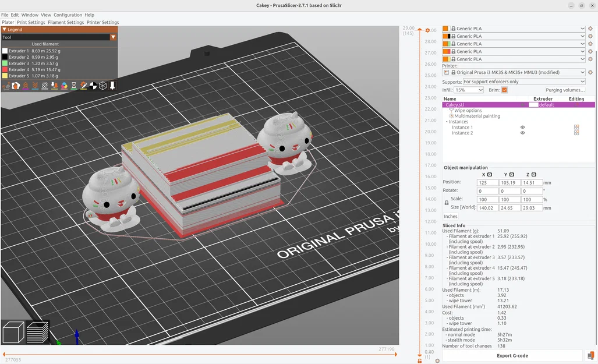The image size is (598, 364).
Task: Toggle Shells cube icon in legend
Action: click(102, 86)
